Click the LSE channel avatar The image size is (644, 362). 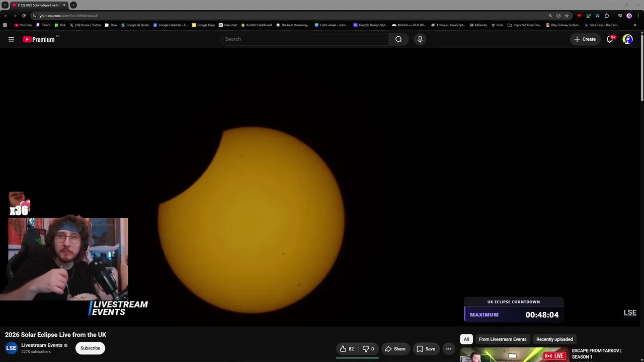pyautogui.click(x=11, y=348)
